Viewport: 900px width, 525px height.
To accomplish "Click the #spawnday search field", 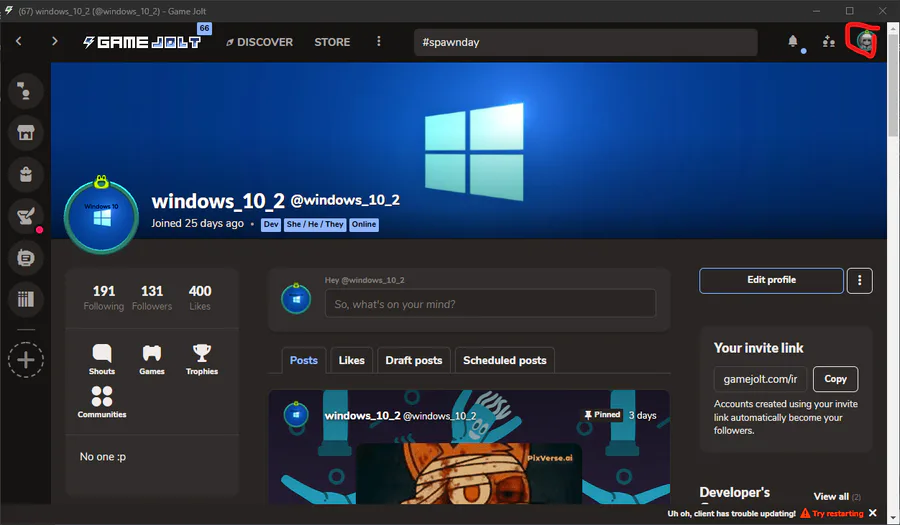I will click(585, 42).
